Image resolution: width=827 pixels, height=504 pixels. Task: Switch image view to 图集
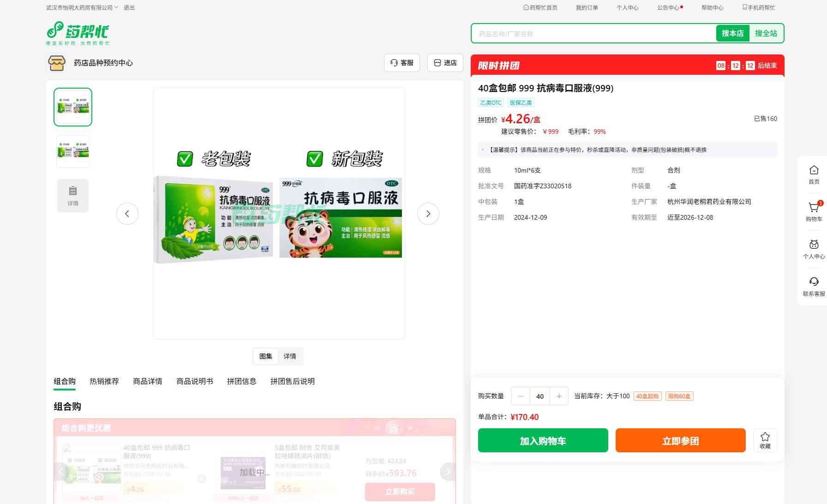click(265, 356)
